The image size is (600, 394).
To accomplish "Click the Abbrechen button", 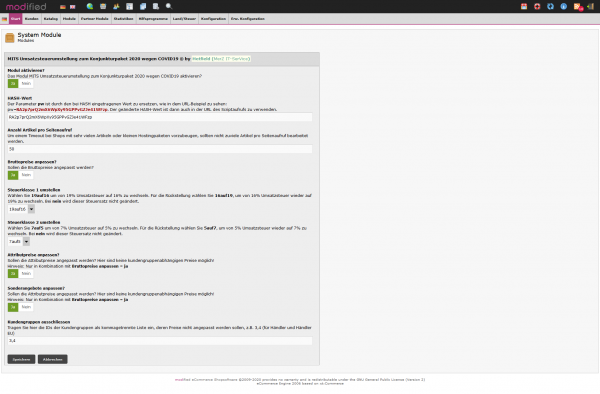I will click(52, 359).
